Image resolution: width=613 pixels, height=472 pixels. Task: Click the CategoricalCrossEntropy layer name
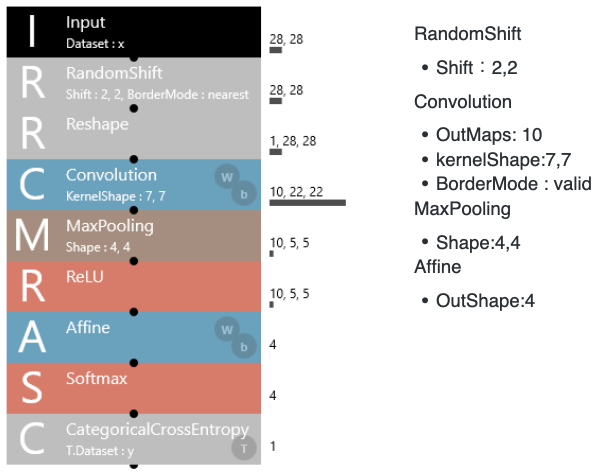157,430
